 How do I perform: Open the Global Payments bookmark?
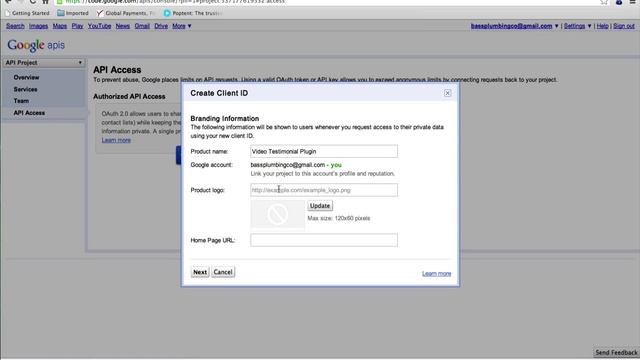click(126, 13)
